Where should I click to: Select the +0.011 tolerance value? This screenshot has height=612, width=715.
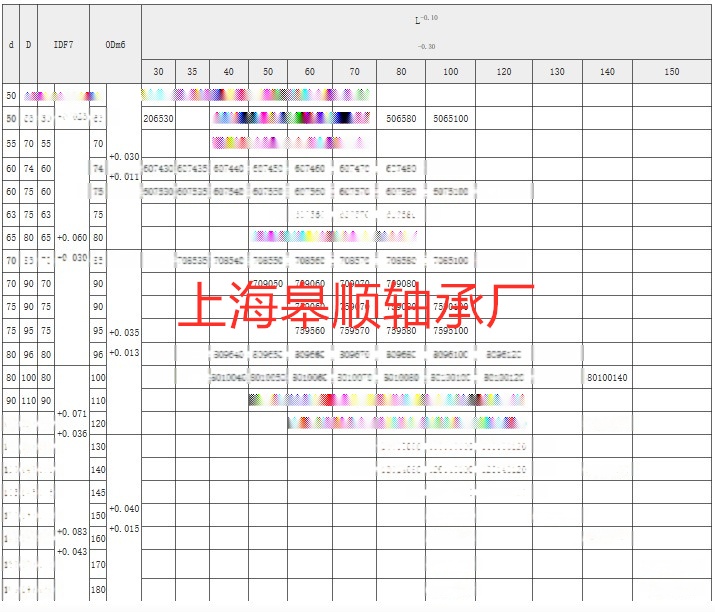(x=124, y=176)
